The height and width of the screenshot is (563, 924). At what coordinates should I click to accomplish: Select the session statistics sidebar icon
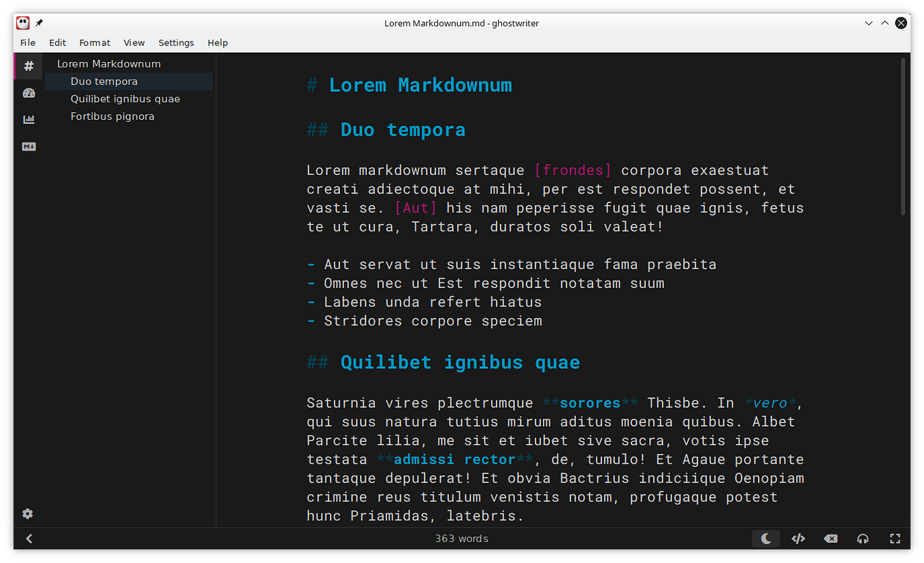coord(28,93)
